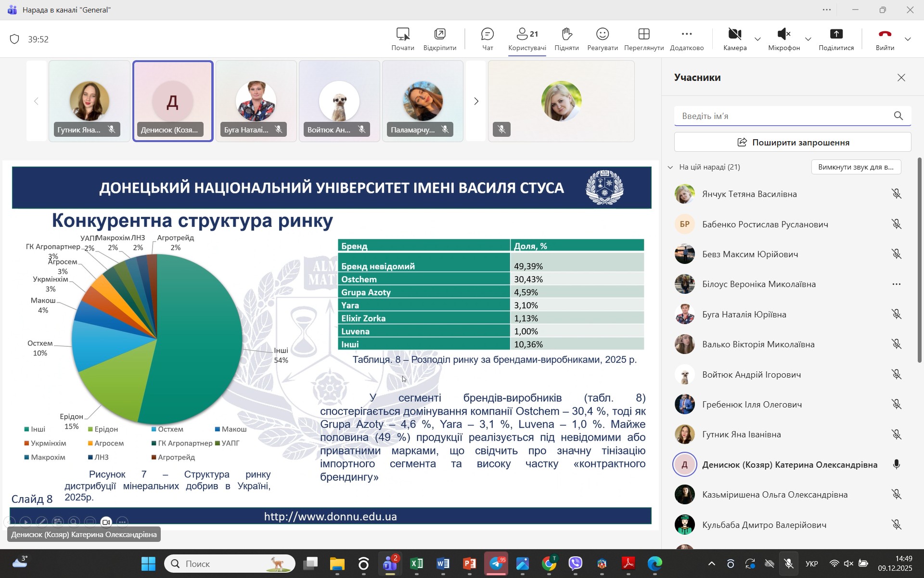The height and width of the screenshot is (578, 924).
Task: Open Користувачі participants tab
Action: click(527, 39)
